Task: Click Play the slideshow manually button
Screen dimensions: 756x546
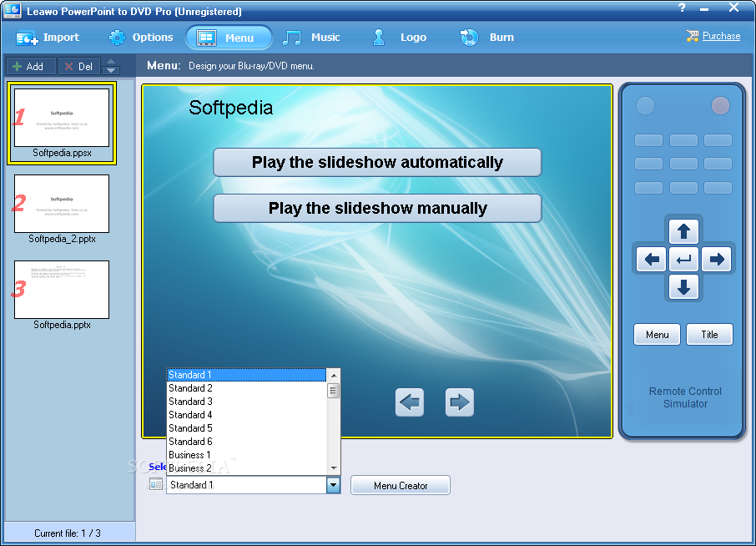Action: click(x=377, y=209)
